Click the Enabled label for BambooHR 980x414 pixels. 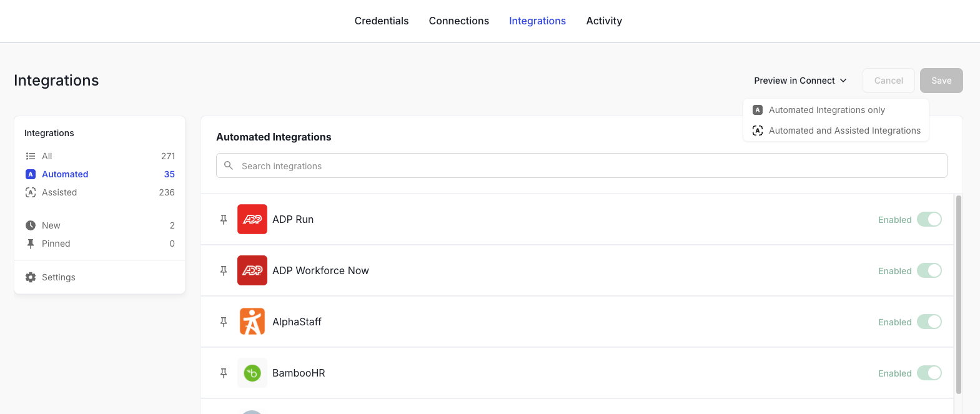click(895, 373)
